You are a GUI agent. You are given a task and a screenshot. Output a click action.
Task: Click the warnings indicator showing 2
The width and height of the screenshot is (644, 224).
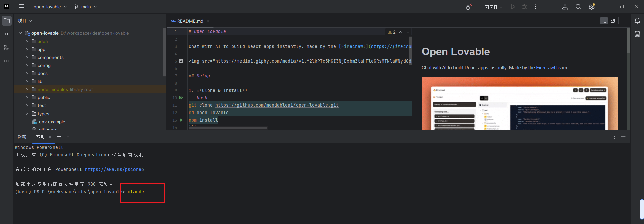pyautogui.click(x=392, y=32)
